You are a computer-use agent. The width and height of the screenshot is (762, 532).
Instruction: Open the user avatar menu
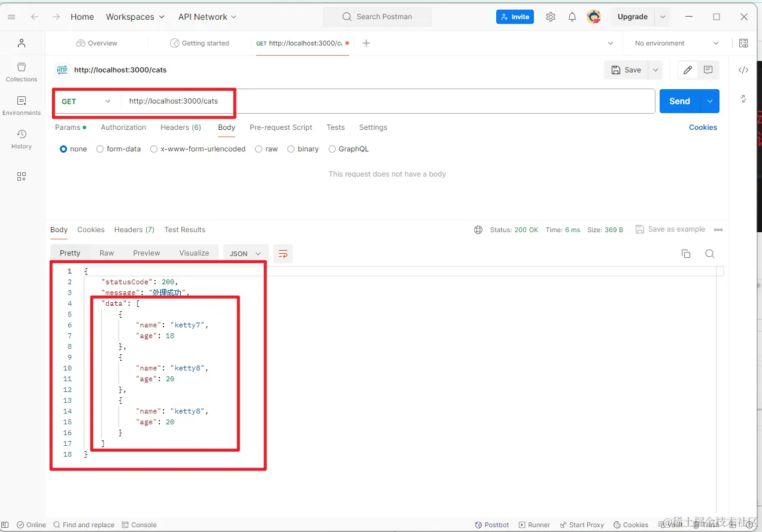[x=594, y=17]
